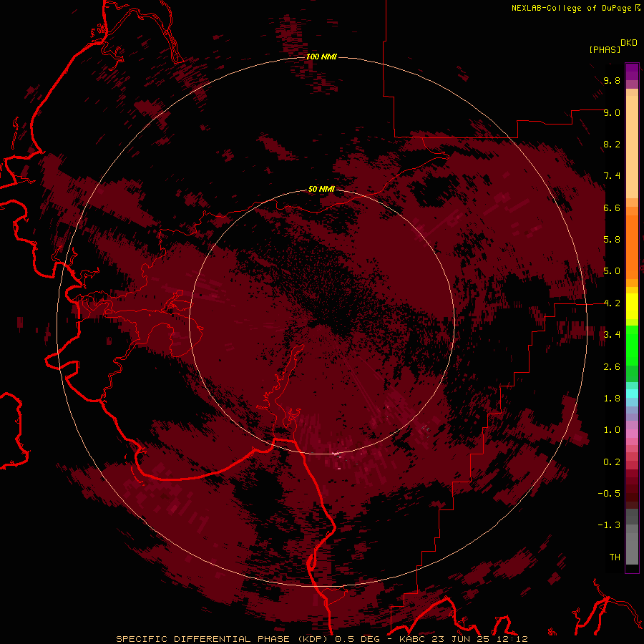Screen dimensions: 644x644
Task: Pick the yellow segment of the color bar
Action: pos(632,306)
